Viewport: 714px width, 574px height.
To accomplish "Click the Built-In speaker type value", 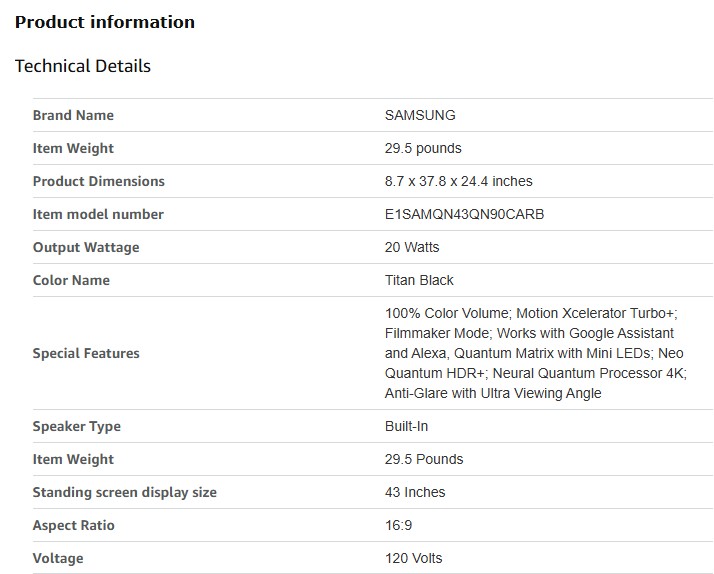I will point(406,426).
